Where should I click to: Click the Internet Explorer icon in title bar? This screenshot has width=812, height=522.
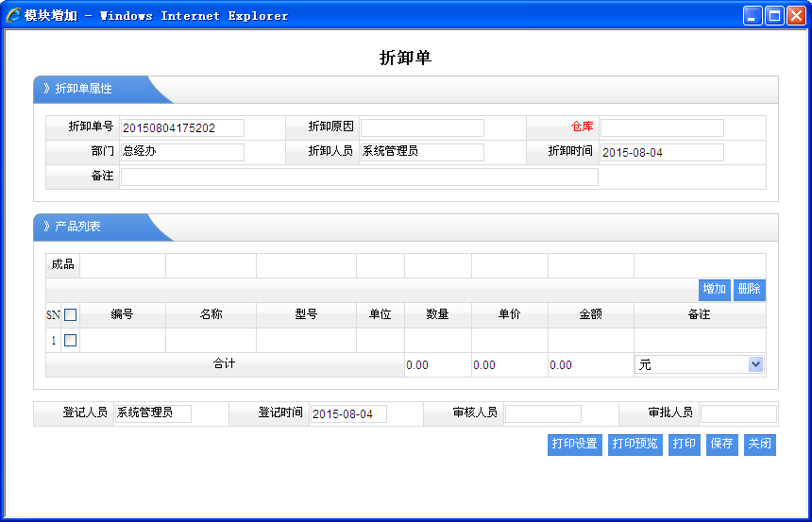(13, 15)
